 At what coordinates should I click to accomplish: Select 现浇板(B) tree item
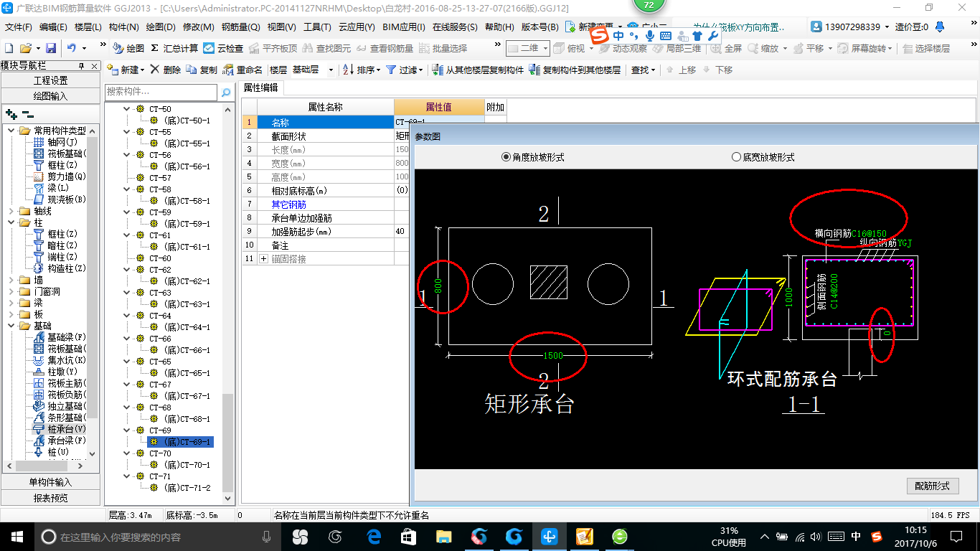coord(60,199)
